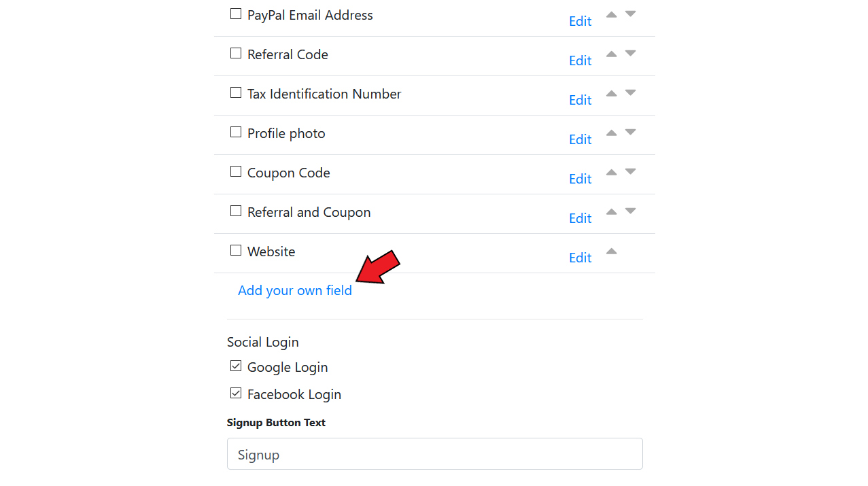Enable the Referral Code checkbox
Viewport: 868px width, 486px height.
(236, 53)
